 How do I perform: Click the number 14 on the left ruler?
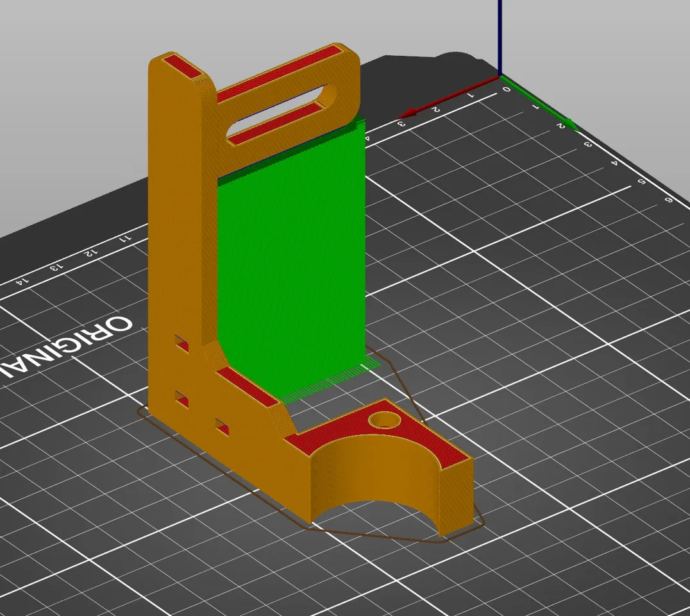21,282
